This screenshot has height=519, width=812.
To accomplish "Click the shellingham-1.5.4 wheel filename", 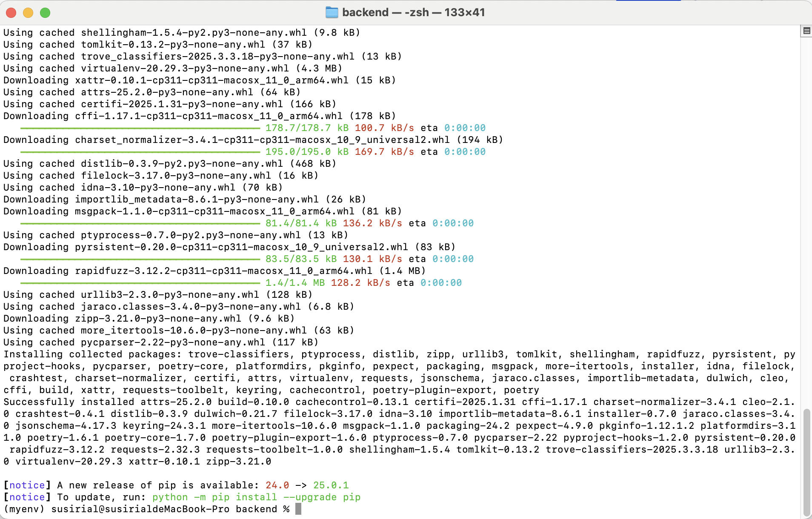I will coord(194,33).
